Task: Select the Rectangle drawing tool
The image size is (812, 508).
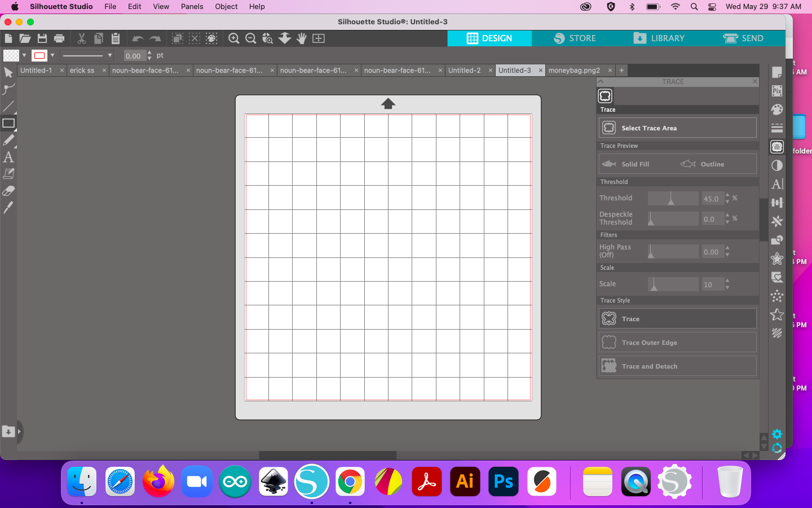Action: pos(8,123)
